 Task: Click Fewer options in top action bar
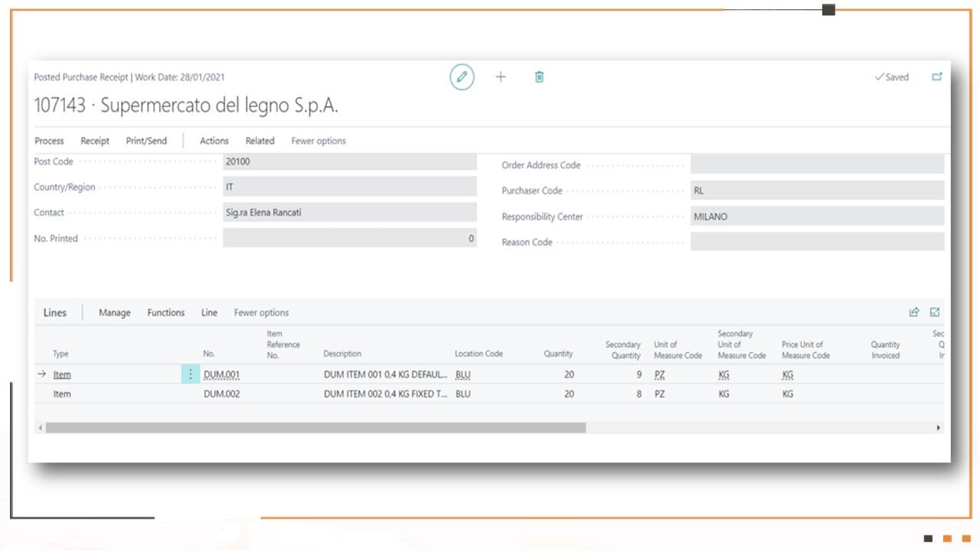tap(318, 141)
